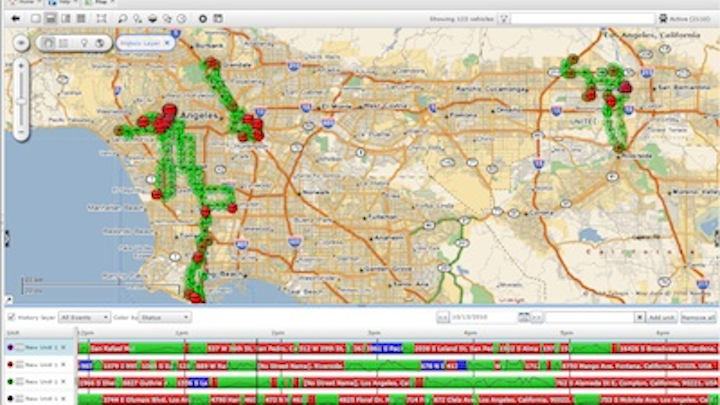Click the Unit column header
The width and height of the screenshot is (720, 405).
pyautogui.click(x=13, y=332)
